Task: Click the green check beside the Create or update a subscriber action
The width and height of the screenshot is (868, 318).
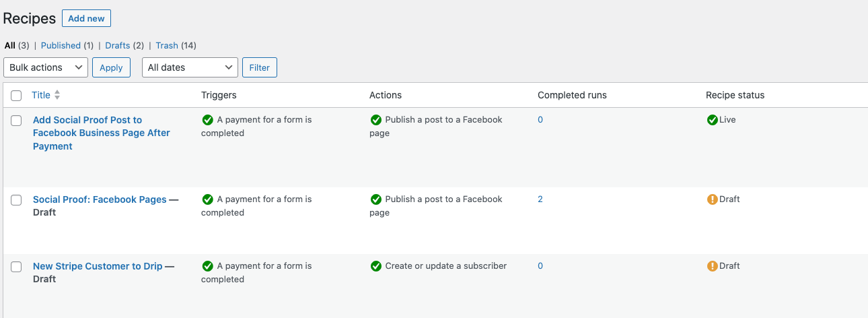Action: (x=375, y=266)
